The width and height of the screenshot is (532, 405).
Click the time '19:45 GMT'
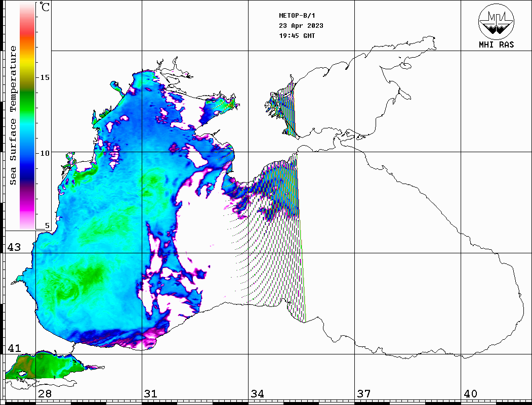(297, 35)
